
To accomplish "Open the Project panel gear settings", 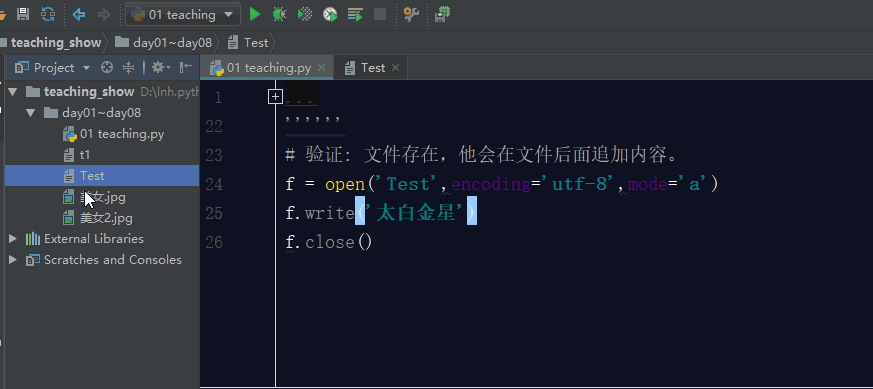I will 161,68.
